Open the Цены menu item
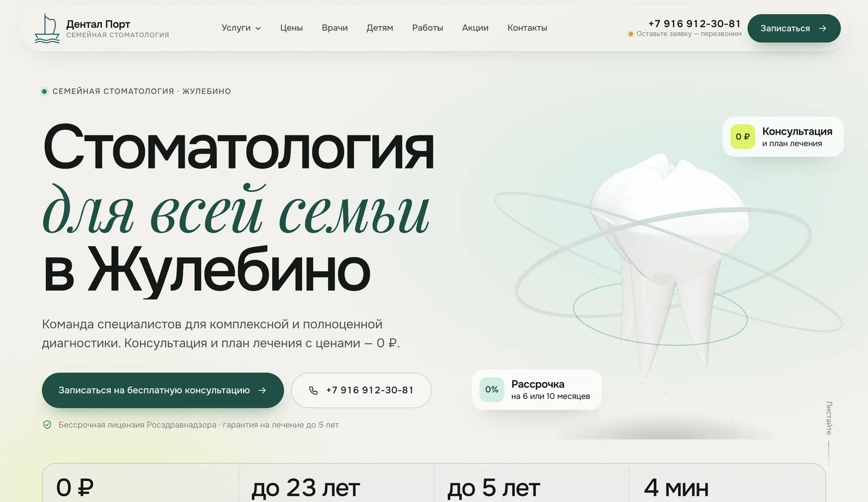This screenshot has height=502, width=868. click(x=291, y=28)
